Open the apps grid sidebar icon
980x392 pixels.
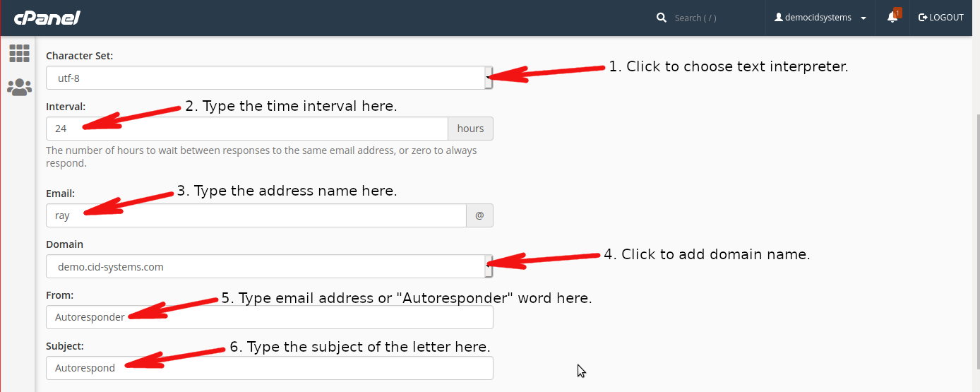(19, 53)
